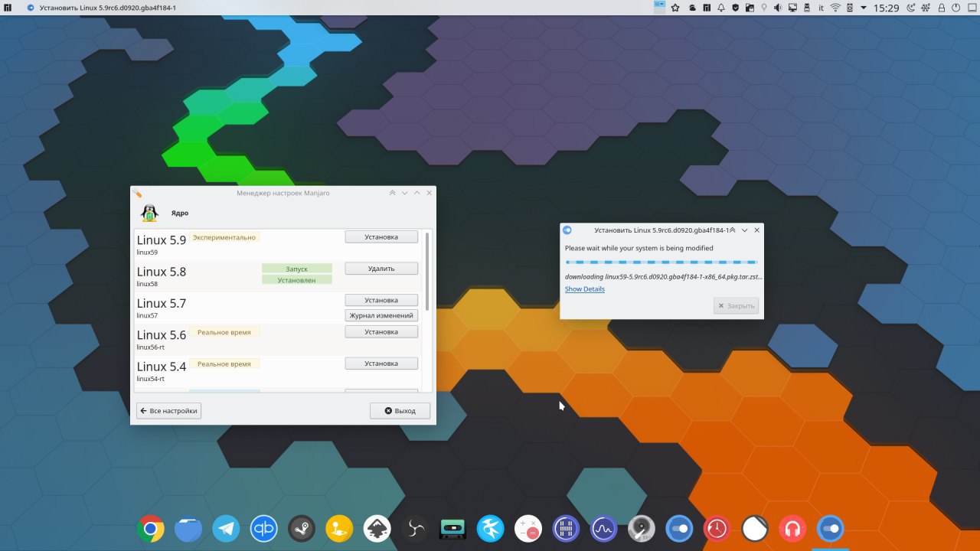Viewport: 980px width, 551px height.
Task: Click the padlock lock-screen icon in panel
Action: [x=942, y=8]
